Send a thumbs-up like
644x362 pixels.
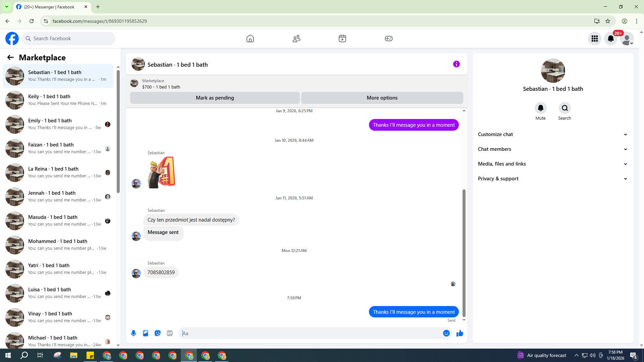pos(460,333)
